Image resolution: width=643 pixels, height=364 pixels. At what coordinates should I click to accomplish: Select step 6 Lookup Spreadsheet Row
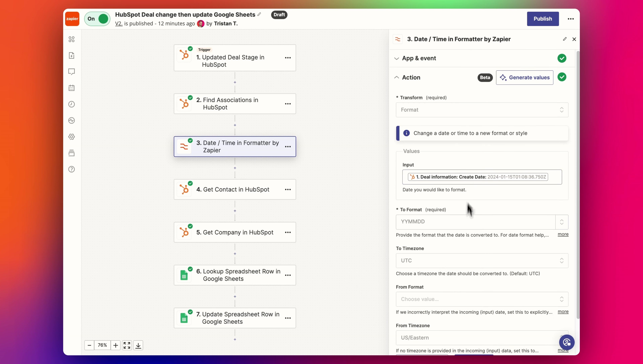pos(235,275)
